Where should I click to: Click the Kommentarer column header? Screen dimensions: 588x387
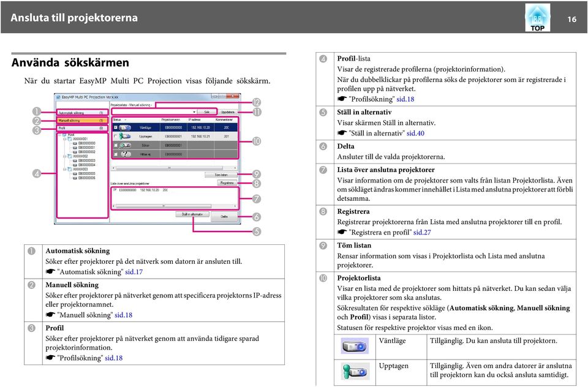coord(224,119)
